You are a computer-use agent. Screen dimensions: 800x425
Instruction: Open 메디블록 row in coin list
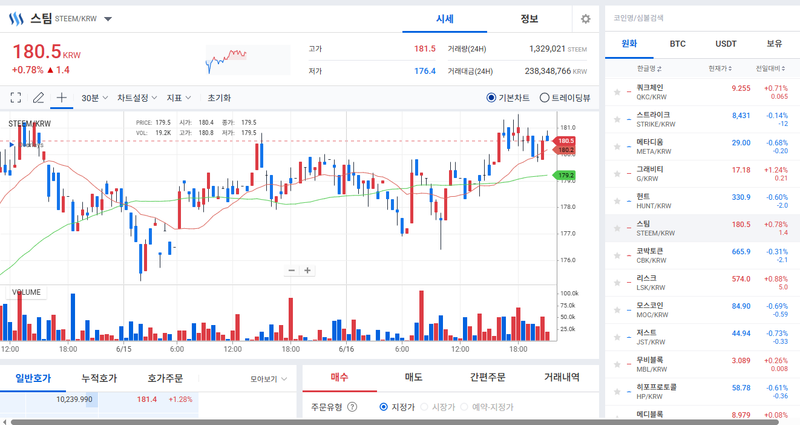[702, 415]
